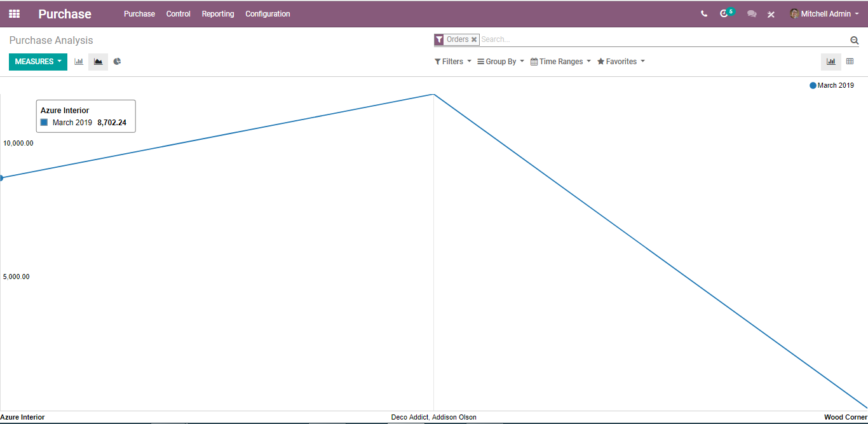Click Mitchell Admin avatar picture
Image resolution: width=868 pixels, height=424 pixels.
tap(794, 13)
